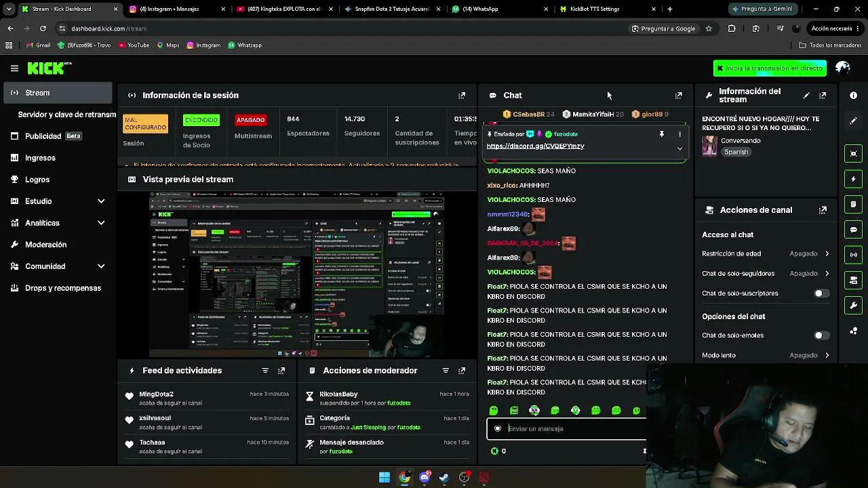Toggle the moderator actions document icon in right sidebar
Viewport: 868px width, 488px height.
point(854,204)
